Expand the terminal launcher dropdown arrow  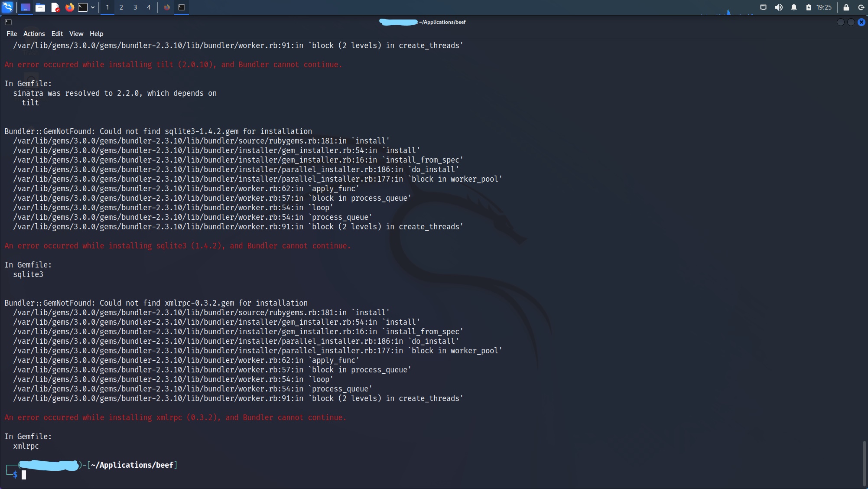tap(92, 7)
